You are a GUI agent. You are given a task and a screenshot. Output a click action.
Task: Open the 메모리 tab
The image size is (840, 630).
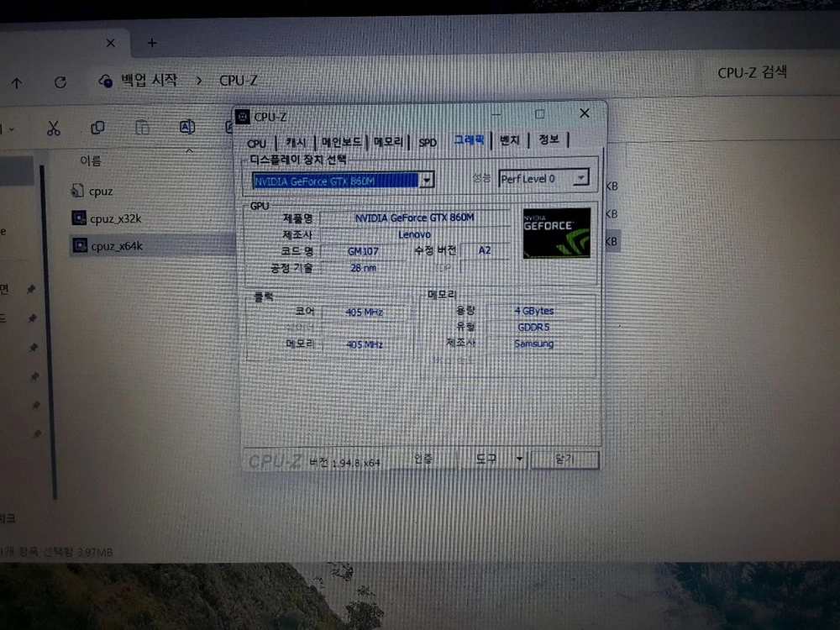coord(388,141)
